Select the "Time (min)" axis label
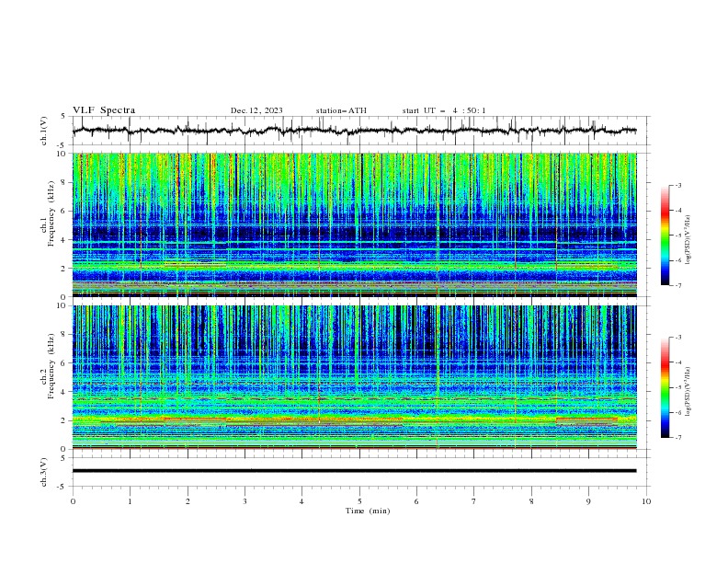 tap(368, 511)
